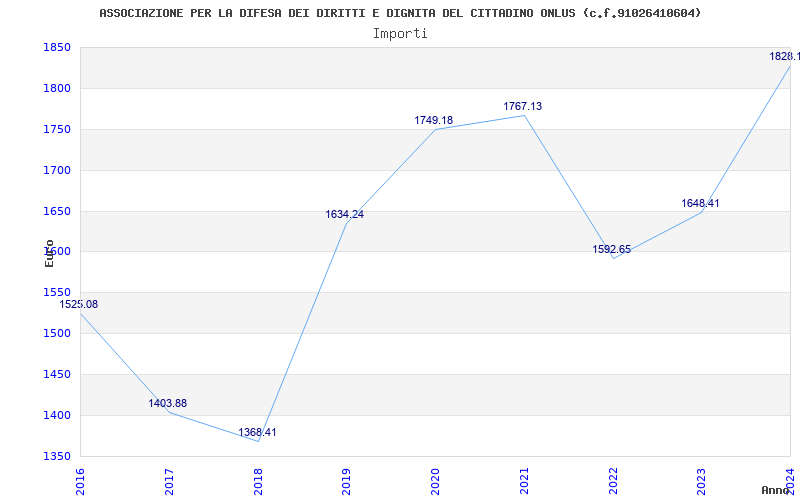This screenshot has height=500, width=800.
Task: Click x-axis year label 2020
Action: point(436,482)
